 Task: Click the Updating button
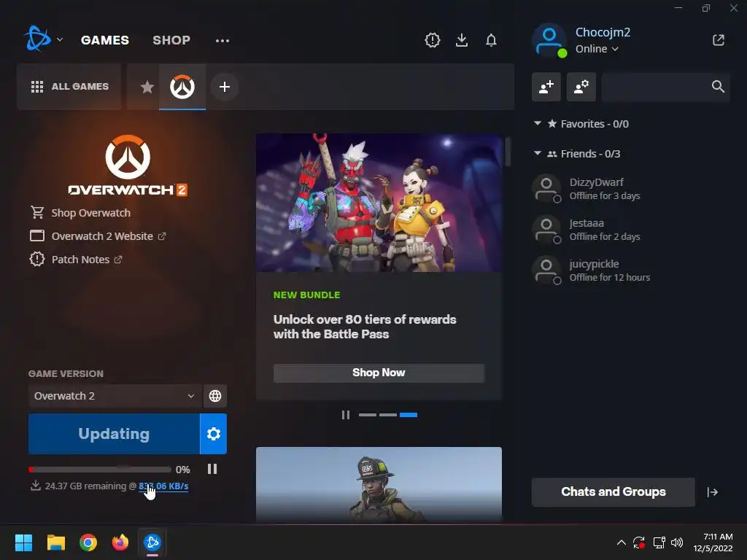click(114, 434)
